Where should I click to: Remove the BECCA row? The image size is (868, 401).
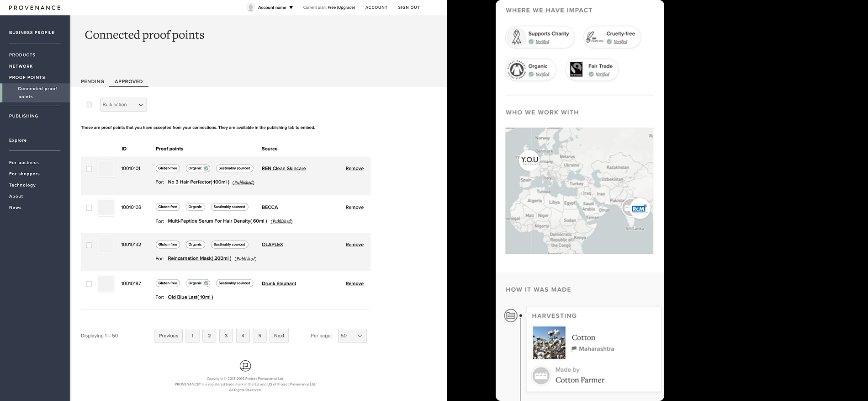[355, 207]
